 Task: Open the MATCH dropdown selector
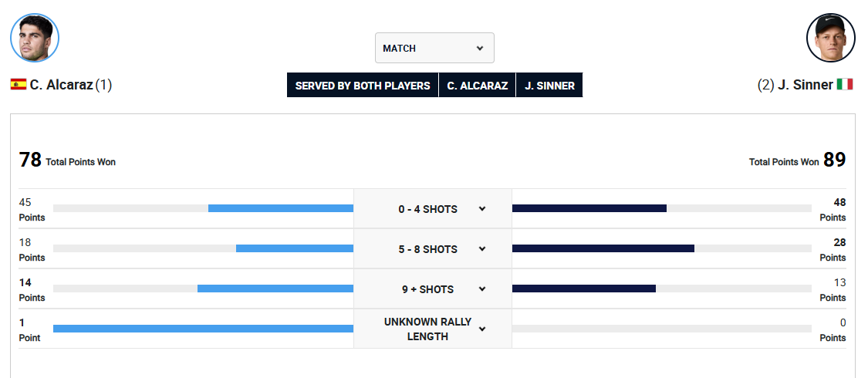pos(434,48)
